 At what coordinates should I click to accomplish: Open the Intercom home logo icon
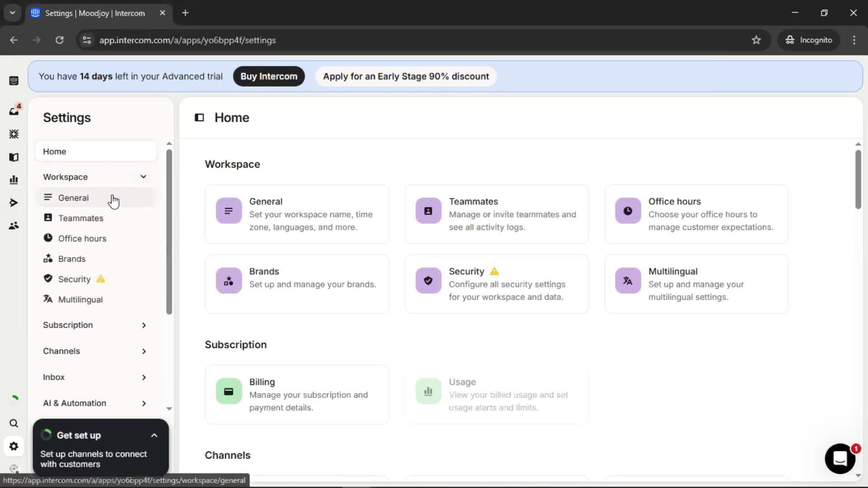14,81
